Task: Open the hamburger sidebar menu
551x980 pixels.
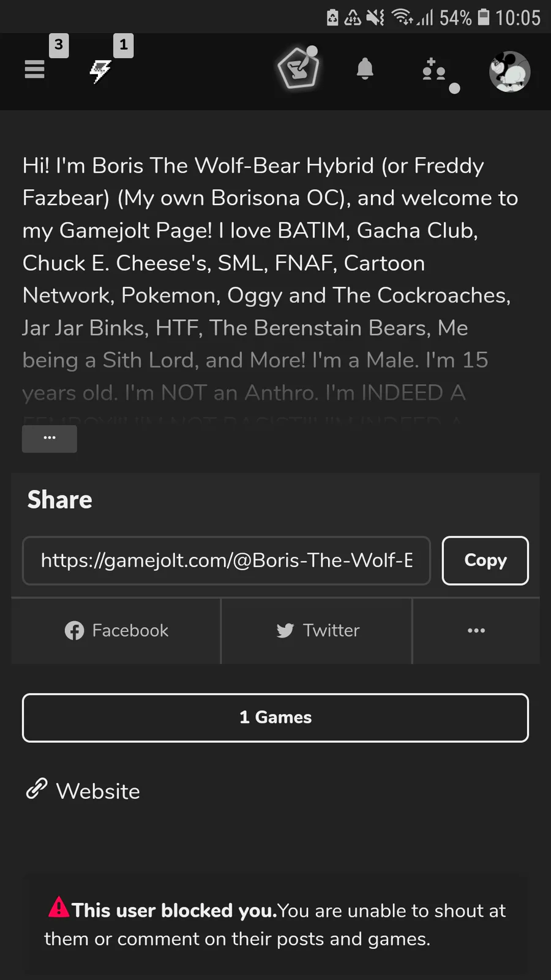Action: (35, 69)
